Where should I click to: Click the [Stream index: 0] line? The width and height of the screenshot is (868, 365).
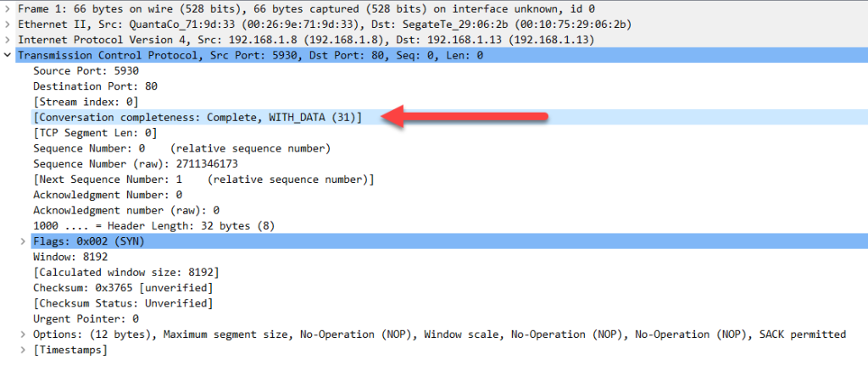[x=85, y=102]
